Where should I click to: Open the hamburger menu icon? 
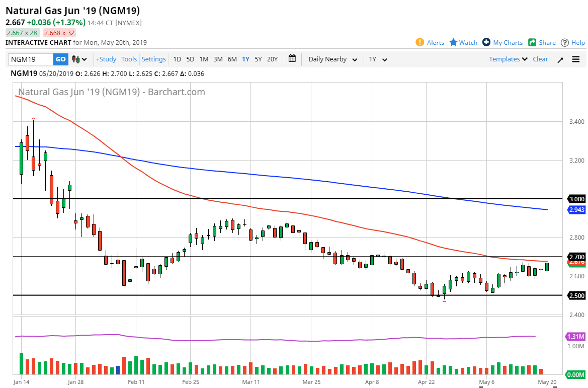576,59
